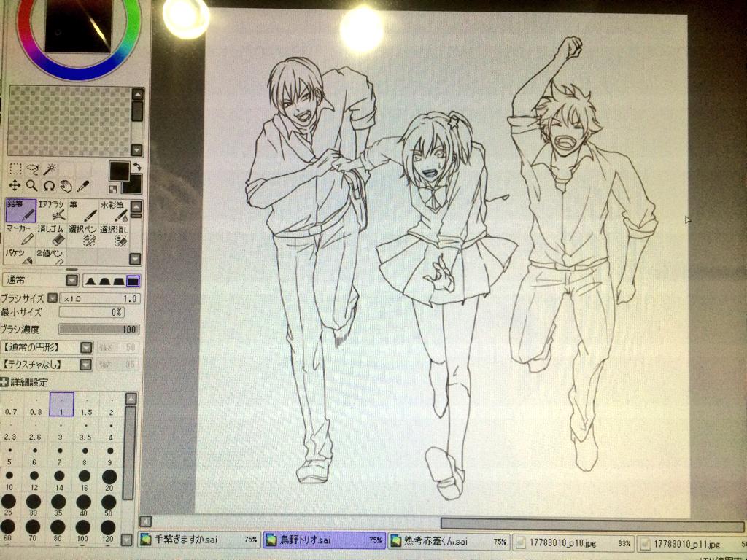
Task: Click the custom color swatch palette area
Action: pyautogui.click(x=69, y=122)
